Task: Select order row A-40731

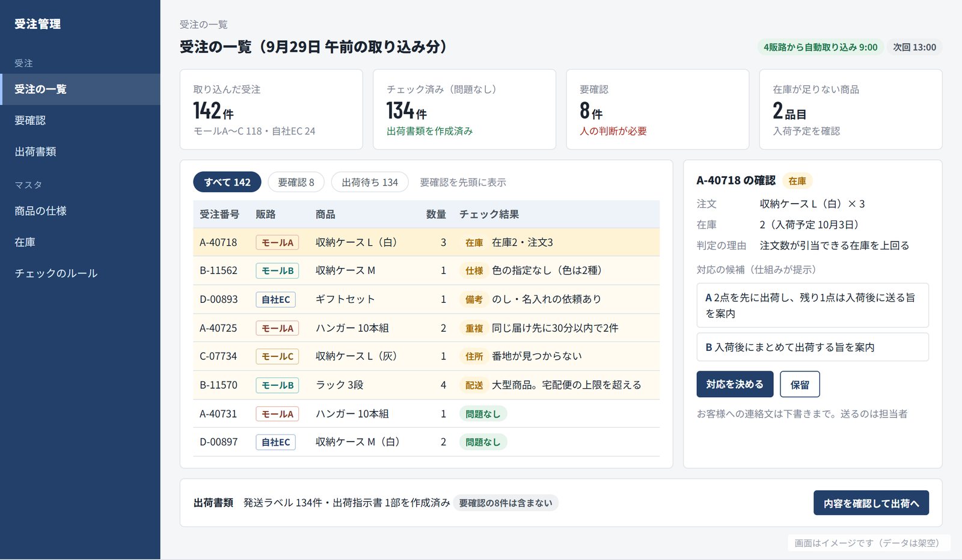Action: (426, 413)
